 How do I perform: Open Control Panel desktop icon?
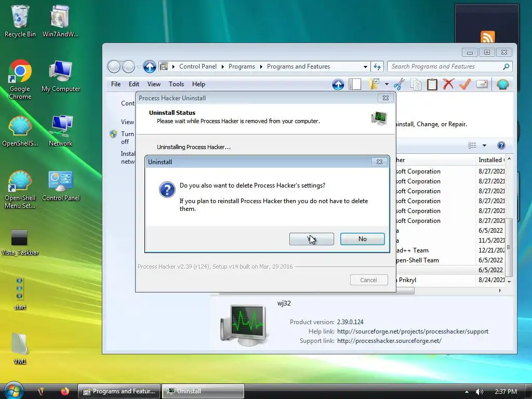[61, 185]
